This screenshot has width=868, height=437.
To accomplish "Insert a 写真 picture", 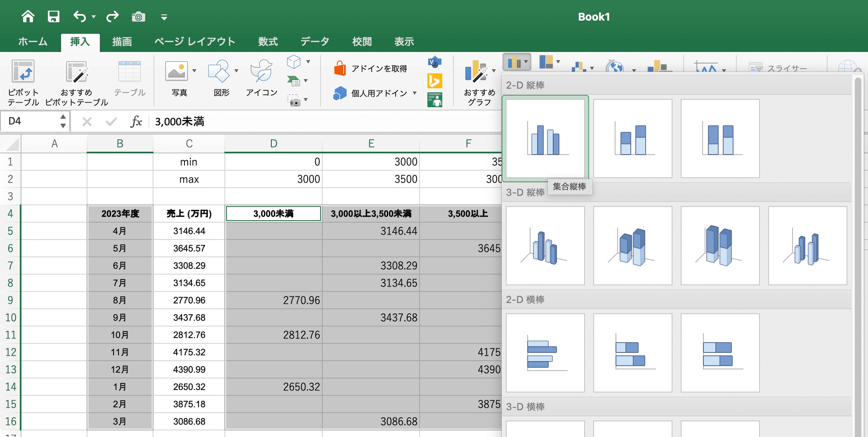I will (177, 78).
